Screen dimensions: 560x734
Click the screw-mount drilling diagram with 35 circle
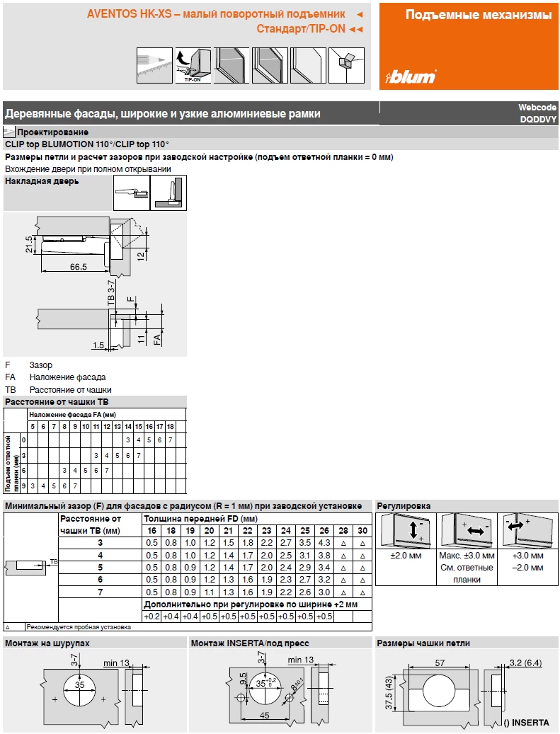coord(94,692)
